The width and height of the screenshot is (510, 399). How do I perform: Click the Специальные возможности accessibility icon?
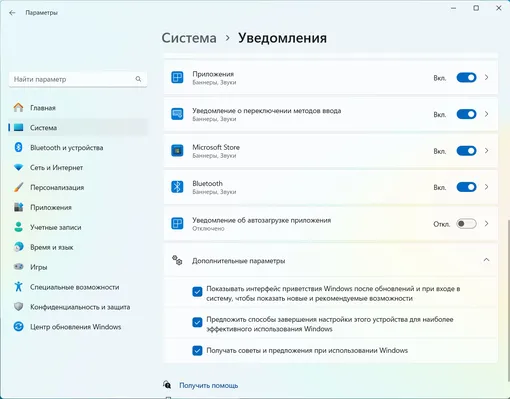18,287
